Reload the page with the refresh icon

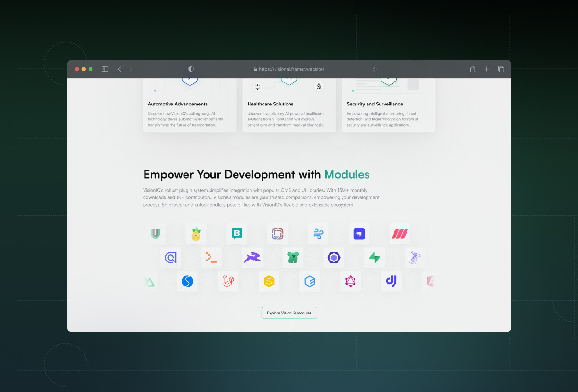click(375, 69)
